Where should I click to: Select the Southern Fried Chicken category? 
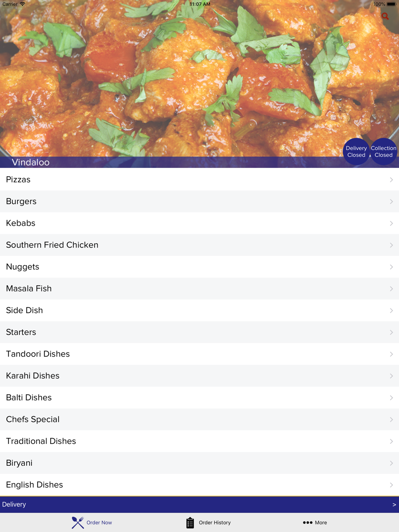click(199, 245)
